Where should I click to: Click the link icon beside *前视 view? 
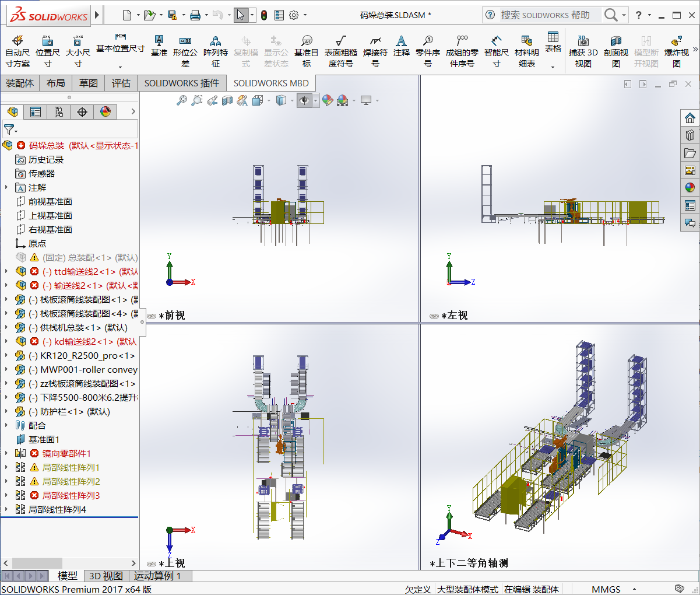(152, 316)
